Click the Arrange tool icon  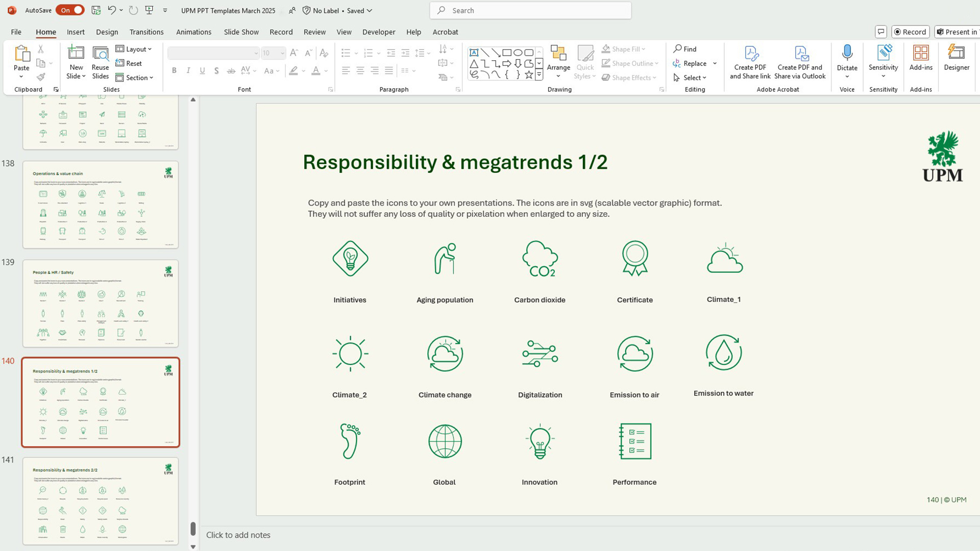coord(558,53)
